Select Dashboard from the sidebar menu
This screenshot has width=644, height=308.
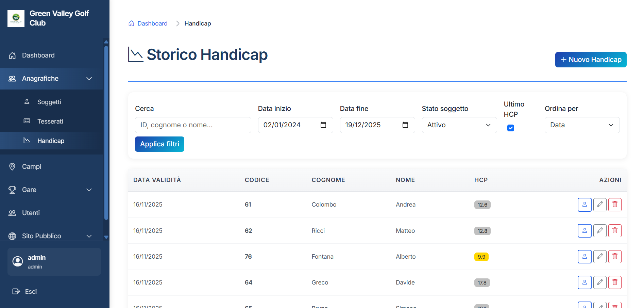pos(38,55)
